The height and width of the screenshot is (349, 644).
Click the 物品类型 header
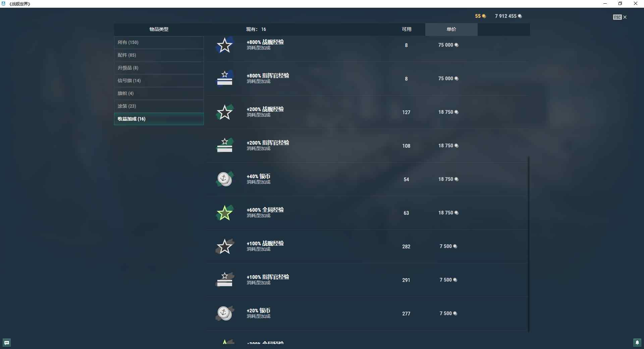(x=159, y=29)
